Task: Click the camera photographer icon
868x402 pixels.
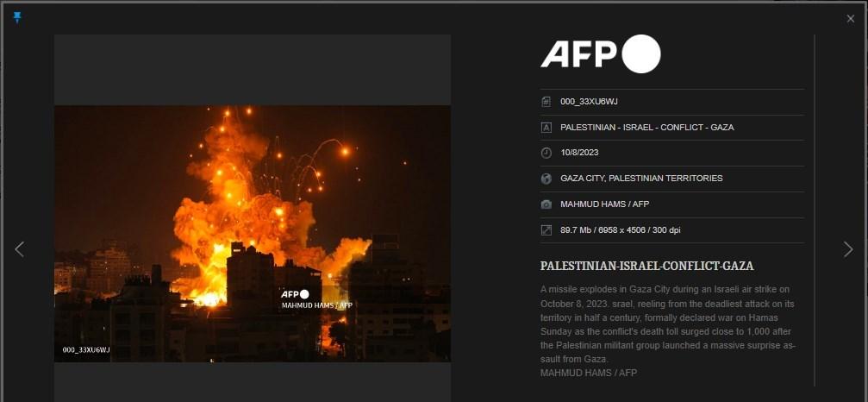Action: tap(546, 204)
